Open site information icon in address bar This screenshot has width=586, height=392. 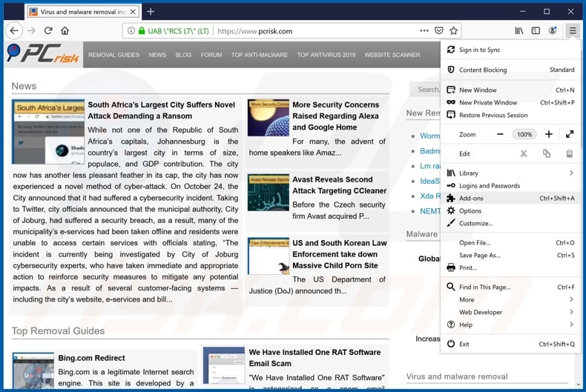point(131,31)
